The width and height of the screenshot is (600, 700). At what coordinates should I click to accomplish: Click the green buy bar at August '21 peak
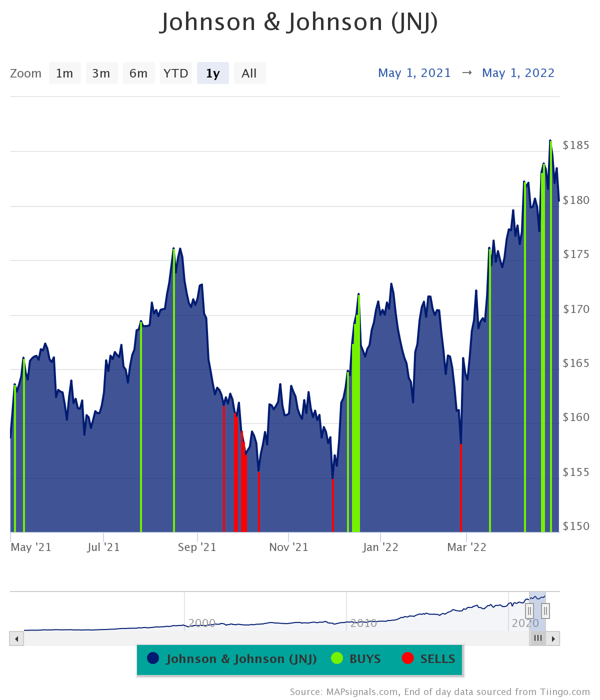[x=174, y=390]
